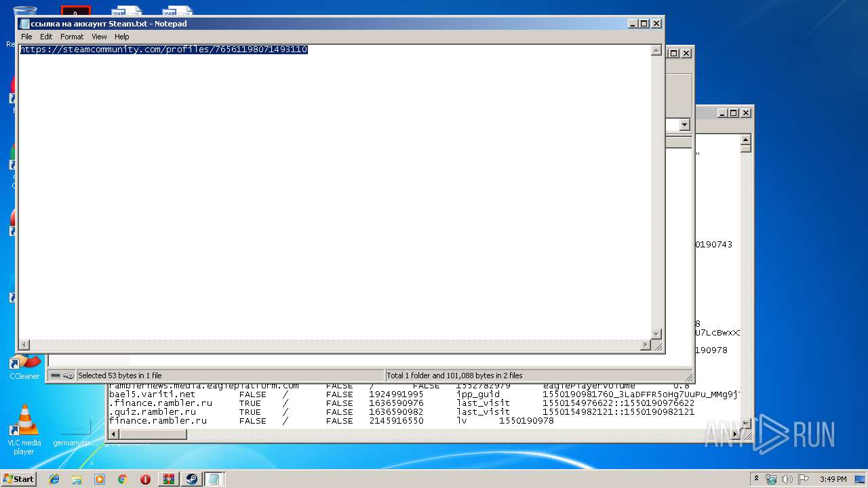Open the germanyop desktop file

tap(75, 434)
